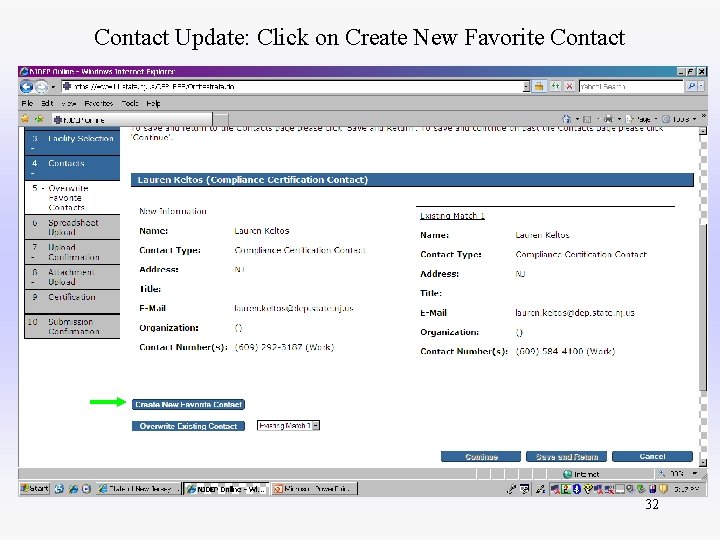Click the Internet Explorer quick launch icon
This screenshot has height=540, width=720.
point(73,489)
